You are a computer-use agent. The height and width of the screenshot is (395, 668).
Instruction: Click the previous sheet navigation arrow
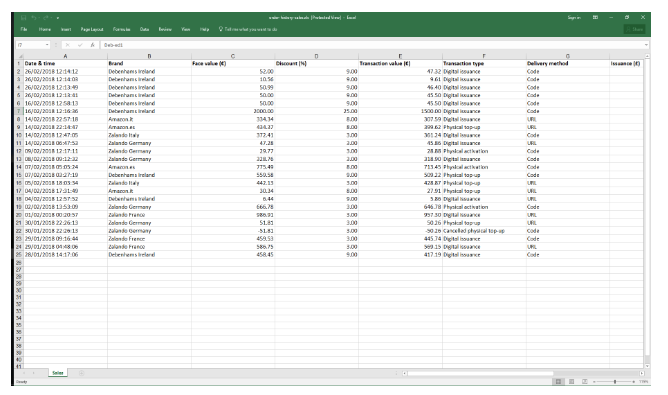coord(24,373)
